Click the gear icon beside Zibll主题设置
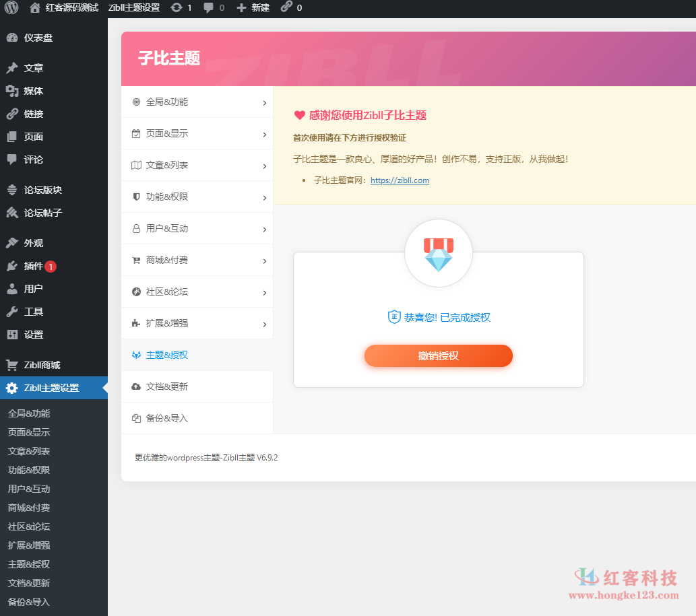This screenshot has width=696, height=616. point(12,388)
